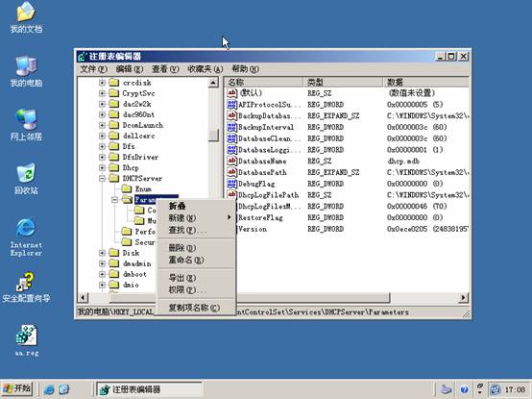Screen dimensions: 532x399
Task: Choose 重命名(R) in the context menu
Action: (196, 261)
